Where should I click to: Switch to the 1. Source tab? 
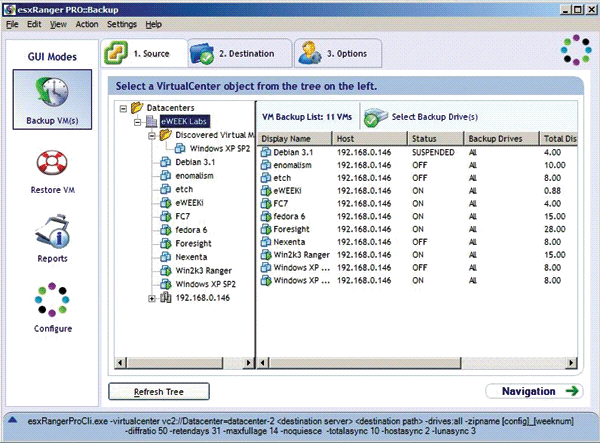point(144,53)
